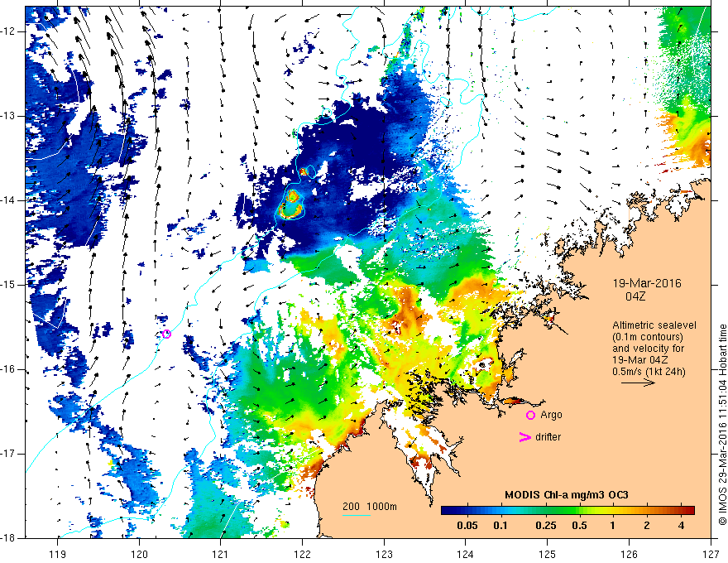The height and width of the screenshot is (563, 728).
Task: Click the colorbar value '4'
Action: [x=681, y=526]
